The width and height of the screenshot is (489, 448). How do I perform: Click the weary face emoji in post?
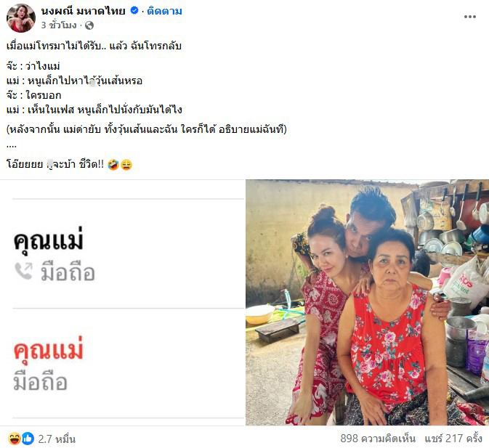(126, 165)
